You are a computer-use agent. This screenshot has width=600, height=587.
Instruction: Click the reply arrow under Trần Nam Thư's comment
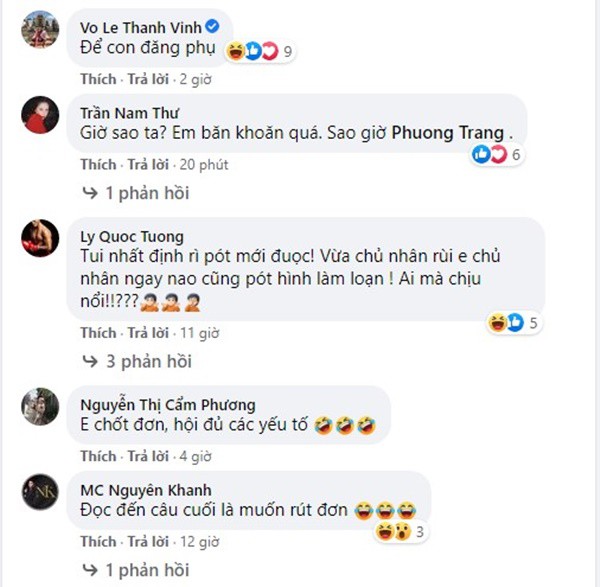(x=90, y=193)
